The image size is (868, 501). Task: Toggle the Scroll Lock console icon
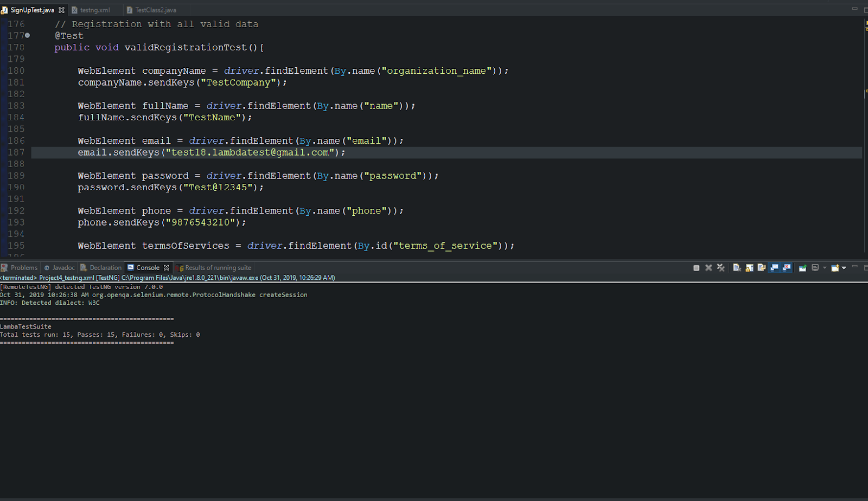click(749, 268)
